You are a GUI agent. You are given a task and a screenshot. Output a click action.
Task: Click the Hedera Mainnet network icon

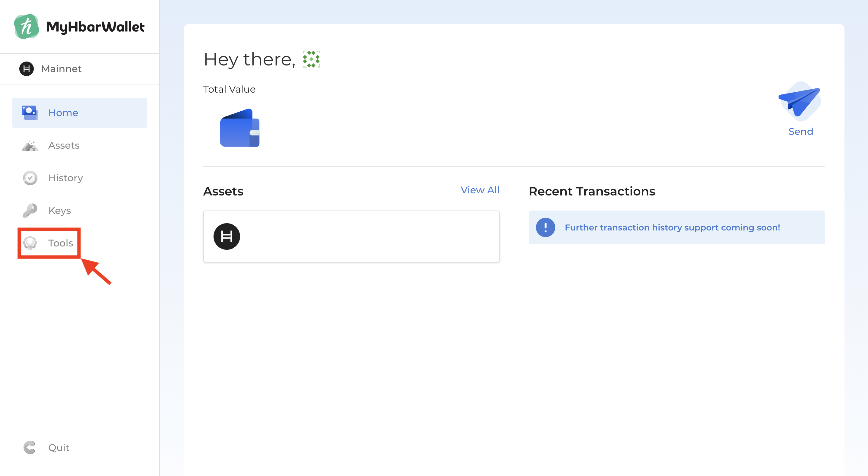(26, 69)
